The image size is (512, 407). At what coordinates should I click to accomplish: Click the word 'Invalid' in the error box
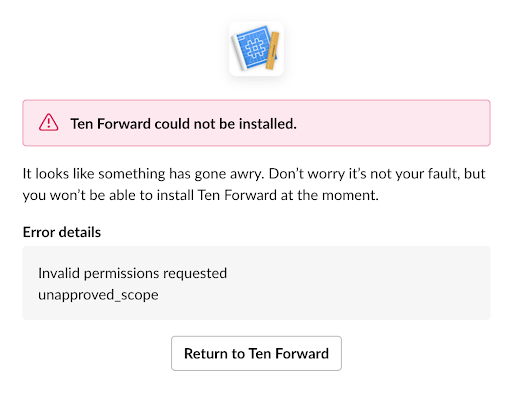point(59,273)
